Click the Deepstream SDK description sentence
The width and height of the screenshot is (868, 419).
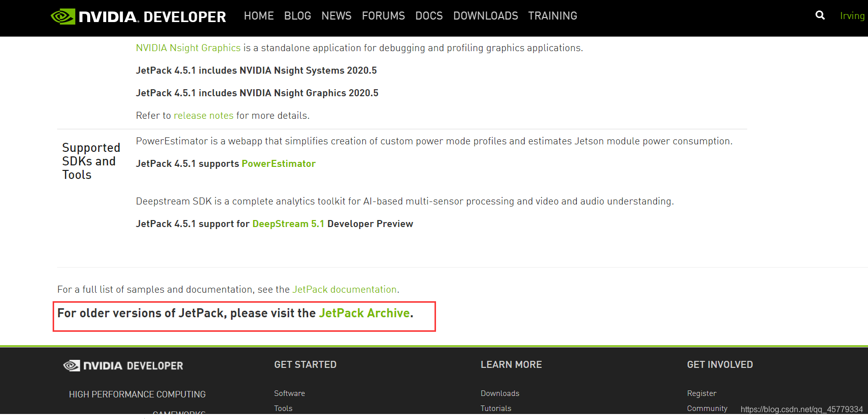click(405, 201)
